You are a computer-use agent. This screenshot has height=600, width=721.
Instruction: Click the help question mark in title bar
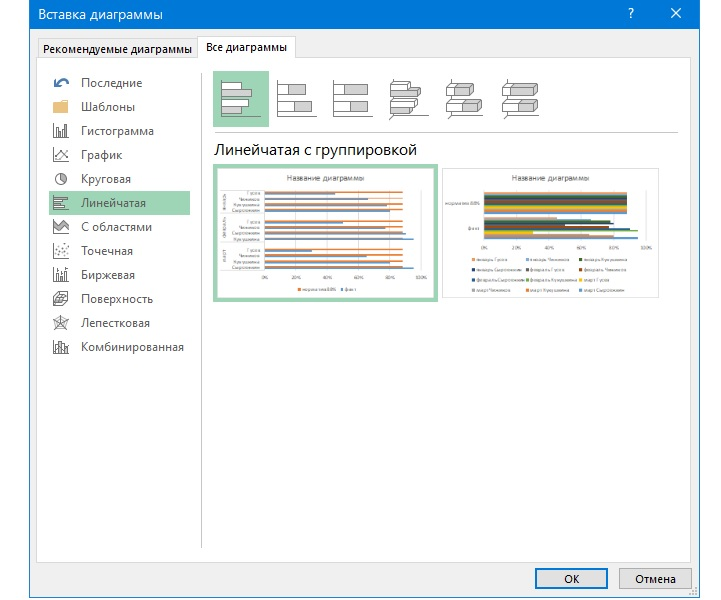pyautogui.click(x=631, y=14)
